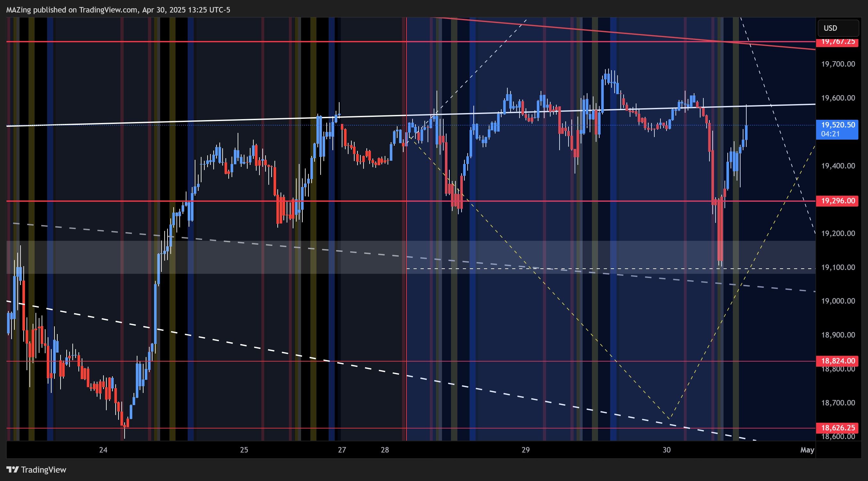Image resolution: width=868 pixels, height=481 pixels.
Task: Click the 19,600.00 price axis value
Action: [838, 98]
